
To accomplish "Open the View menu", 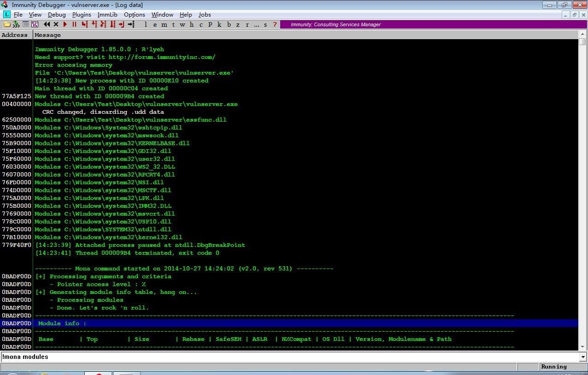I will 35,15.
